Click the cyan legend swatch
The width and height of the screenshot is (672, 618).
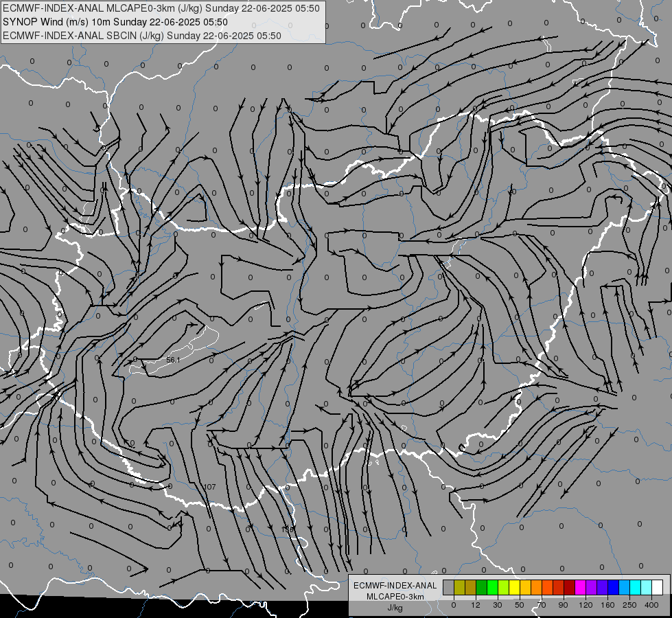pos(636,587)
